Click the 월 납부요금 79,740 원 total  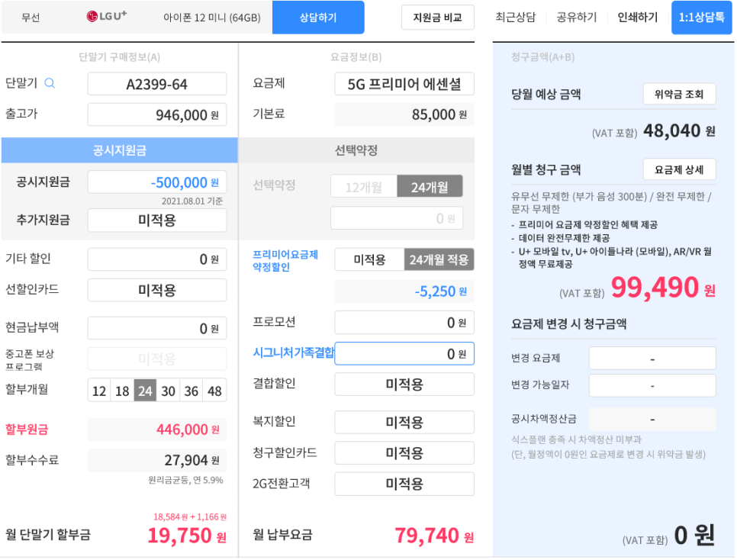pyautogui.click(x=434, y=536)
